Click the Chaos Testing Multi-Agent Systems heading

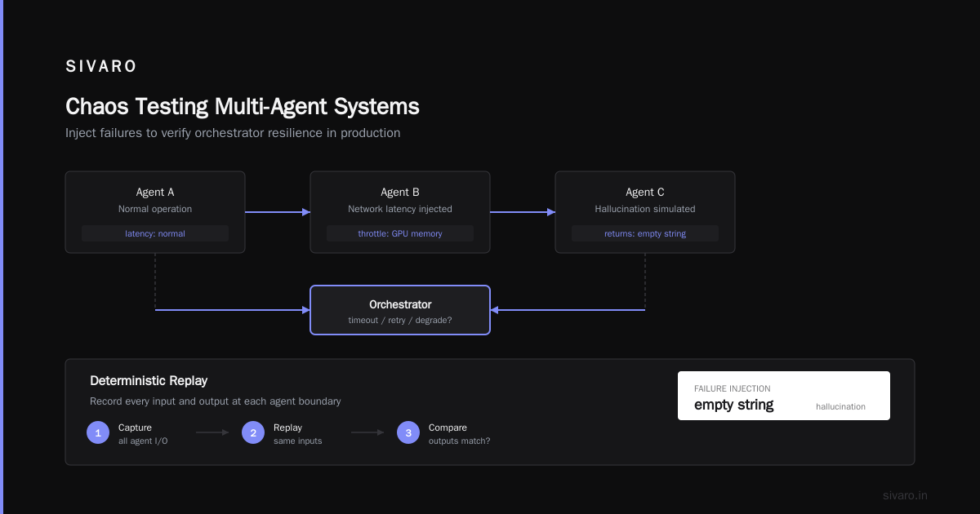pyautogui.click(x=243, y=107)
